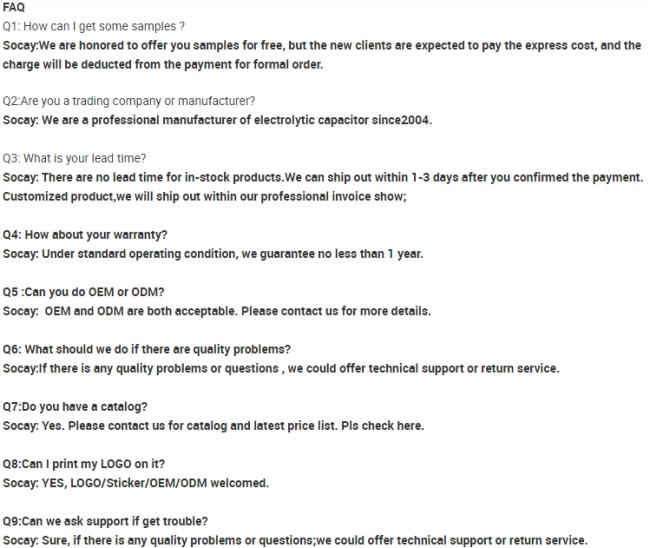Click the Q7 catalog question

[75, 406]
